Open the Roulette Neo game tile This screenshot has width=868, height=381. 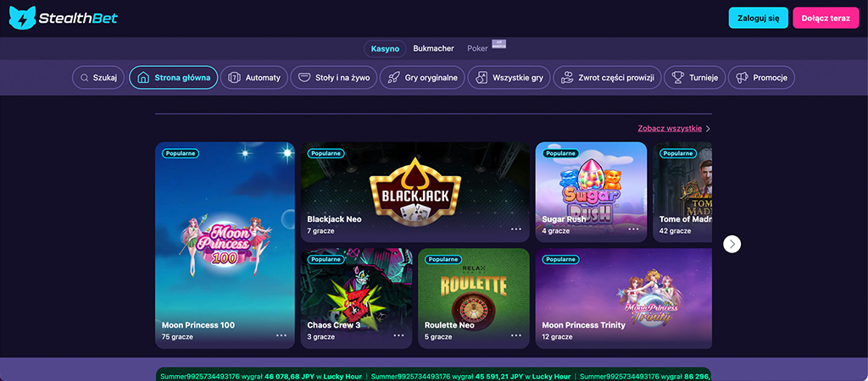click(x=474, y=298)
